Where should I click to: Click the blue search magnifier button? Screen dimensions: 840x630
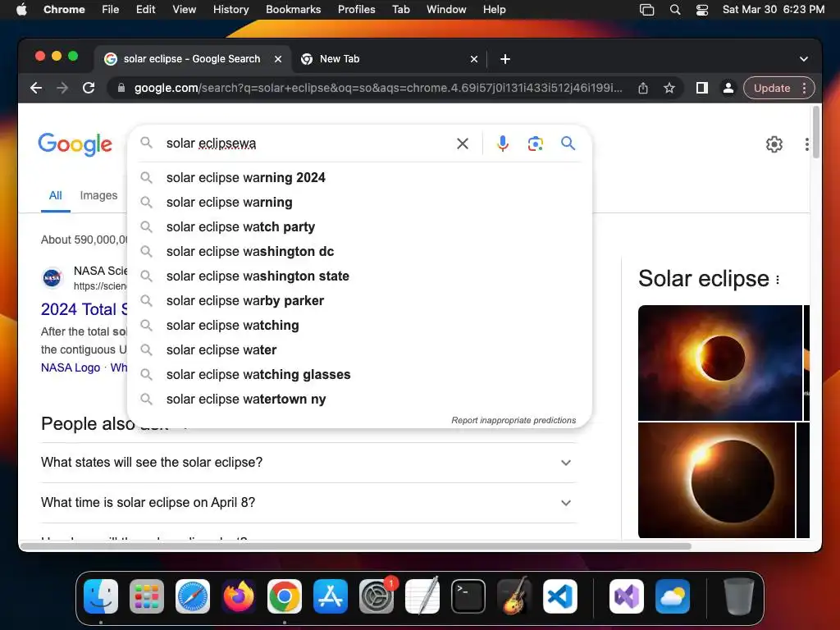coord(568,143)
